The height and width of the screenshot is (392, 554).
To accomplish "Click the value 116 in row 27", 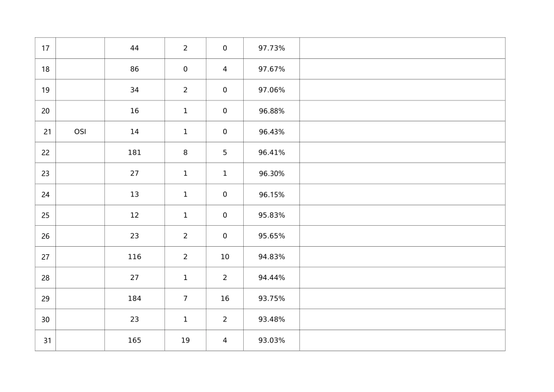I will [x=134, y=257].
